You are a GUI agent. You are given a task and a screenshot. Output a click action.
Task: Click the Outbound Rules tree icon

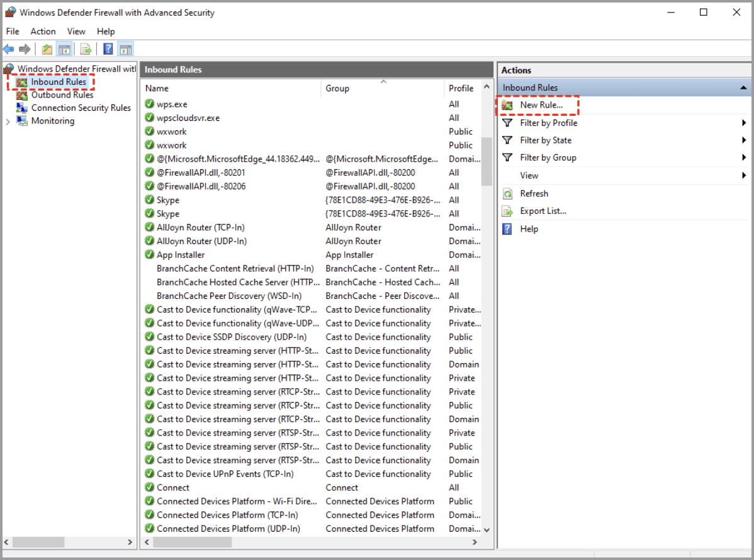tap(21, 95)
